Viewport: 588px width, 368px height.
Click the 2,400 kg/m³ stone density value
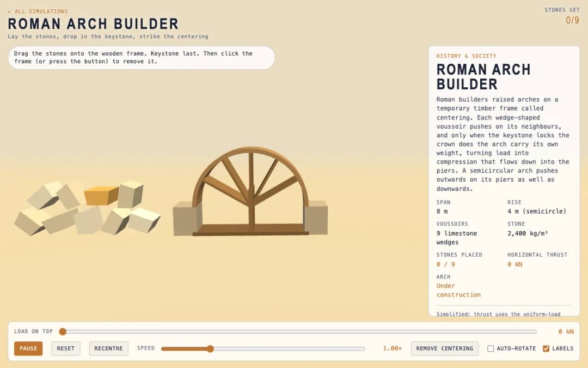coord(528,233)
